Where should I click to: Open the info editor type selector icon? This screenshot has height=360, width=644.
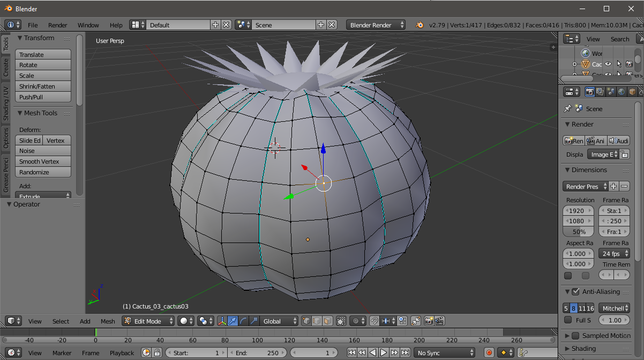[13, 25]
